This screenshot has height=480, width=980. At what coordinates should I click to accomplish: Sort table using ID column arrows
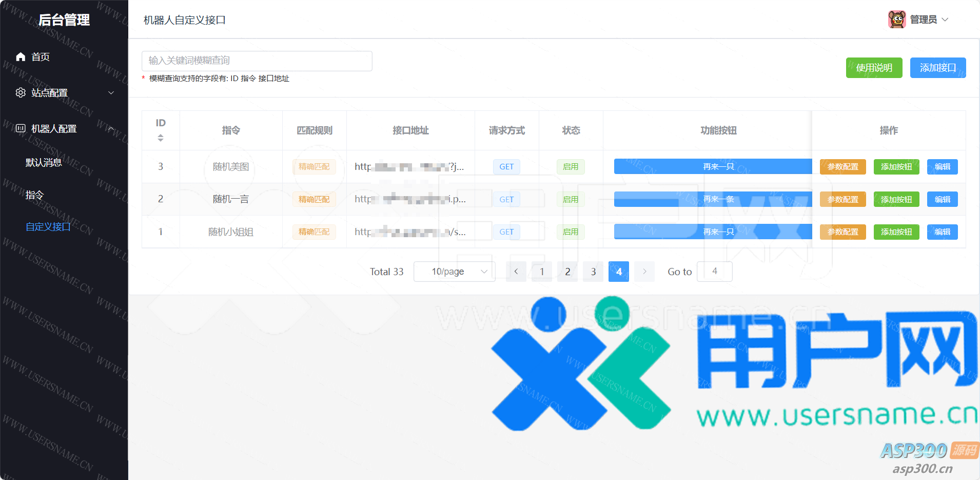coord(161,138)
